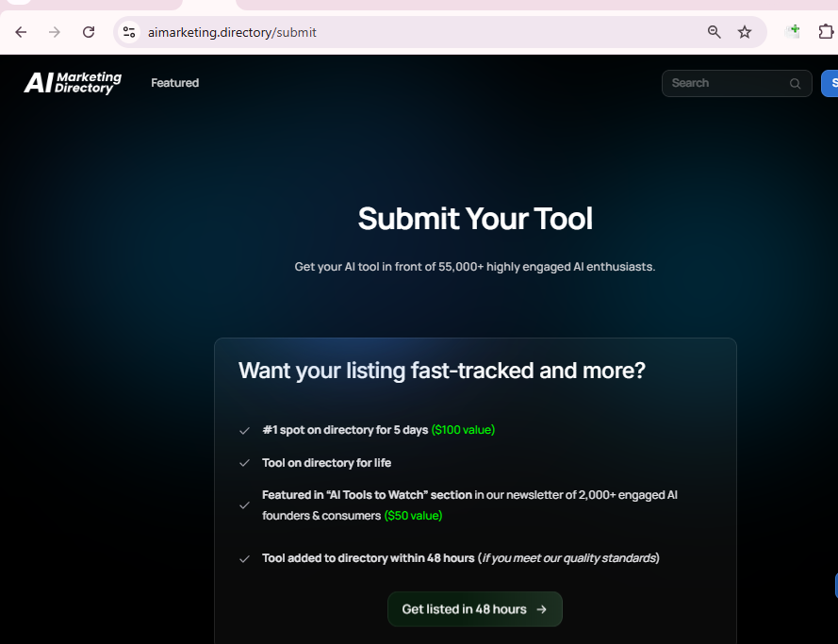
Task: Bookmark this page with the star icon
Action: tap(745, 32)
